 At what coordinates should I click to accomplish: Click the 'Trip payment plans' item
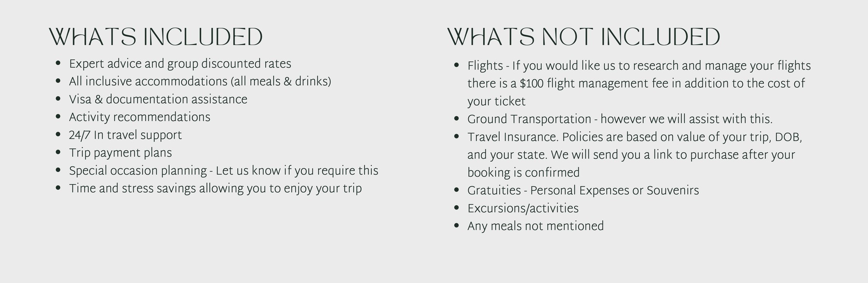120,153
